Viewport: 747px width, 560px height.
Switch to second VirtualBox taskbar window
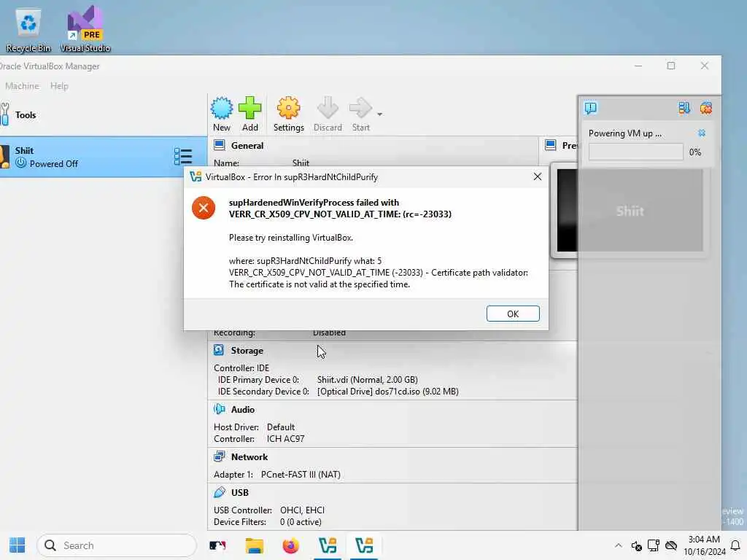click(365, 545)
